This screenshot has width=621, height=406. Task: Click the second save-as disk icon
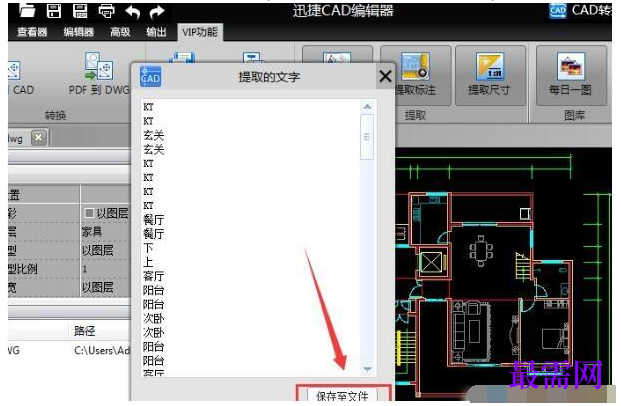click(80, 11)
